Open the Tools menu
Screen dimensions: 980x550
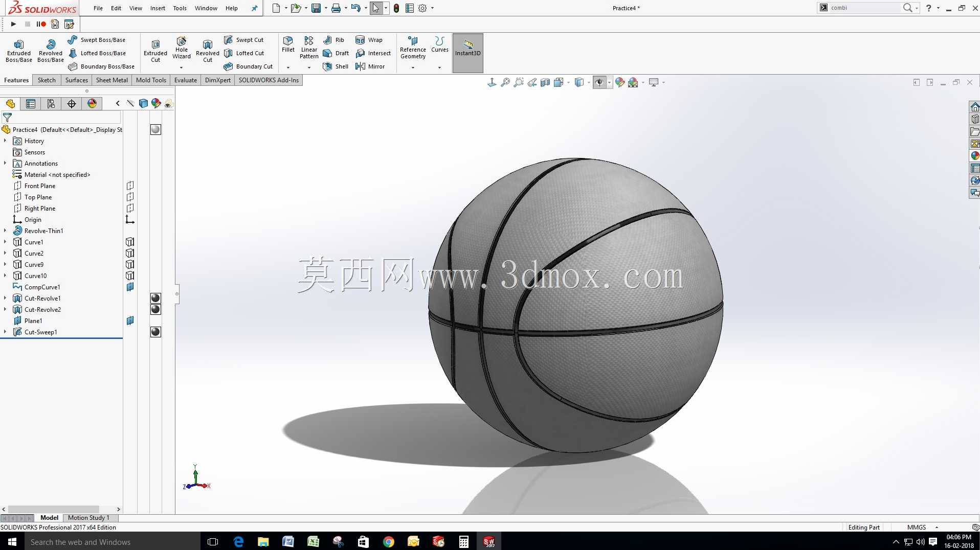coord(180,8)
